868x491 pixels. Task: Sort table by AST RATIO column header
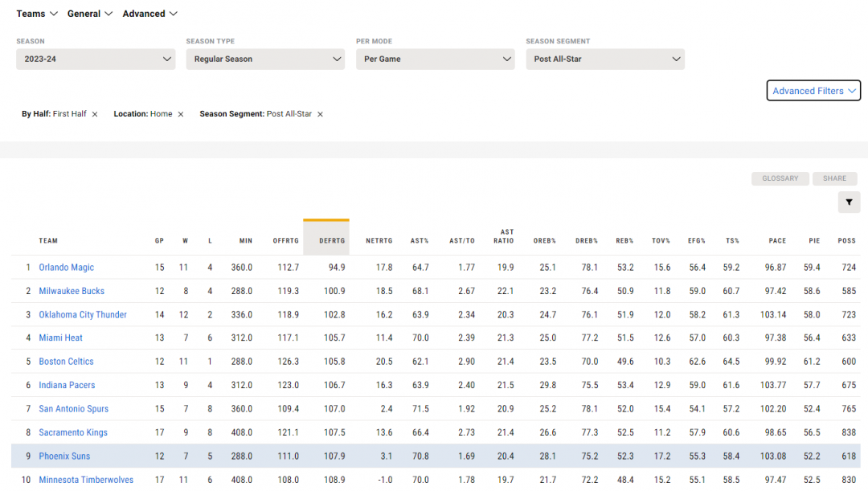(504, 236)
